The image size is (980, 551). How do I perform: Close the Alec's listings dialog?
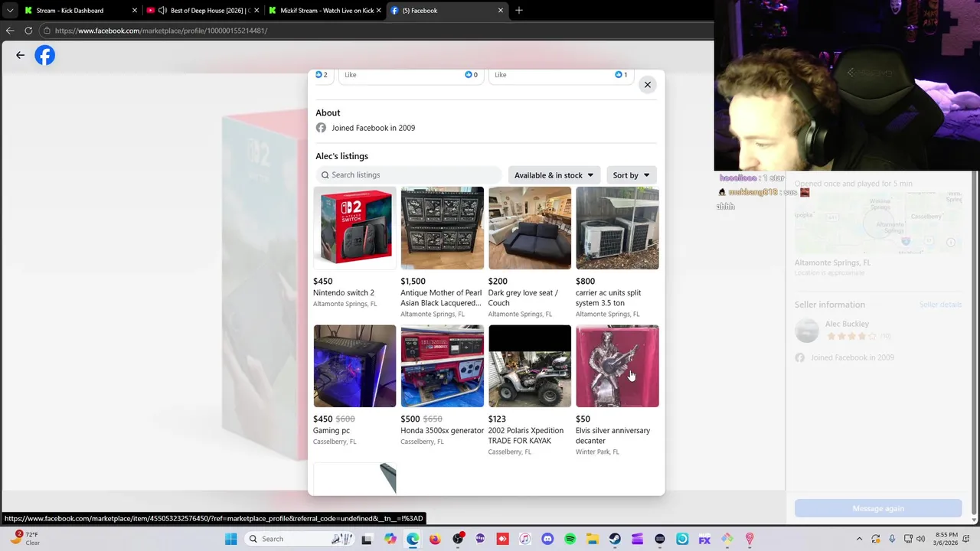[648, 85]
